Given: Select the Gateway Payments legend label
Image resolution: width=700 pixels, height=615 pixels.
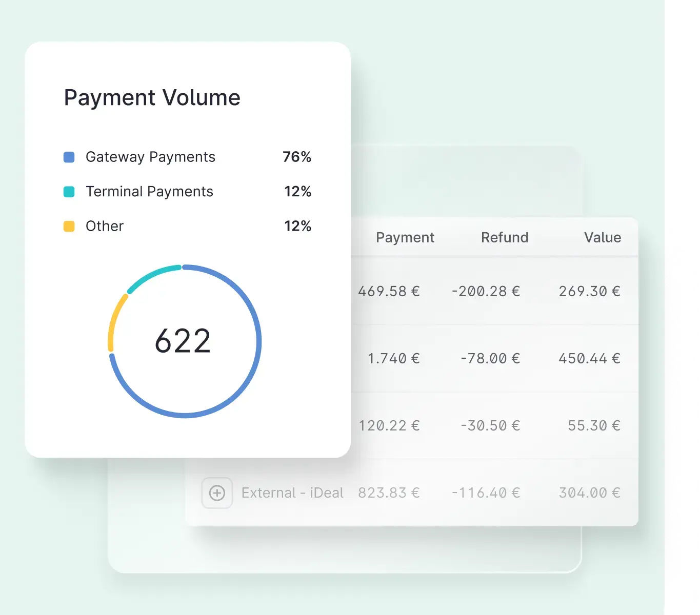Looking at the screenshot, I should pos(150,157).
